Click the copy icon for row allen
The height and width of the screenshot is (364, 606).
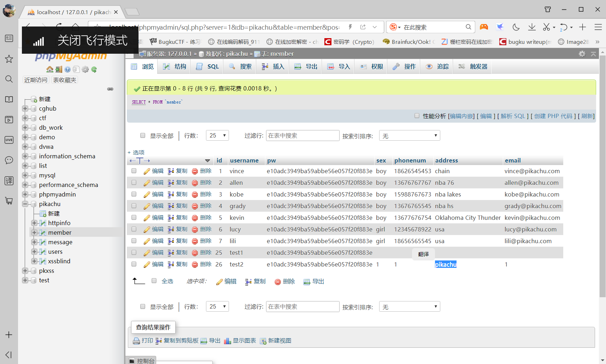171,183
